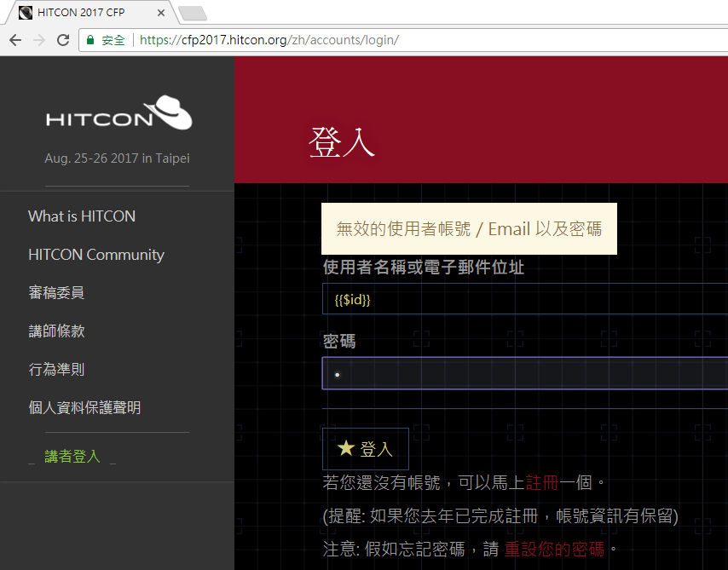Open HITCON Community menu item

tap(96, 255)
